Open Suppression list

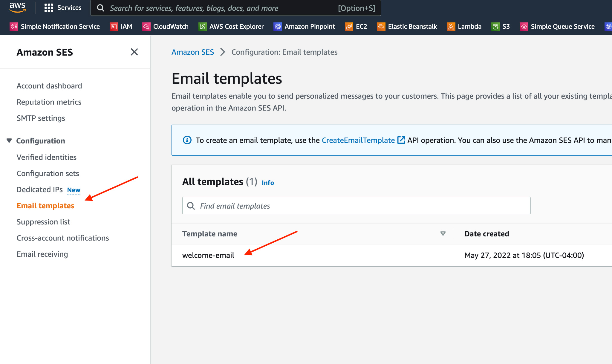click(x=43, y=222)
